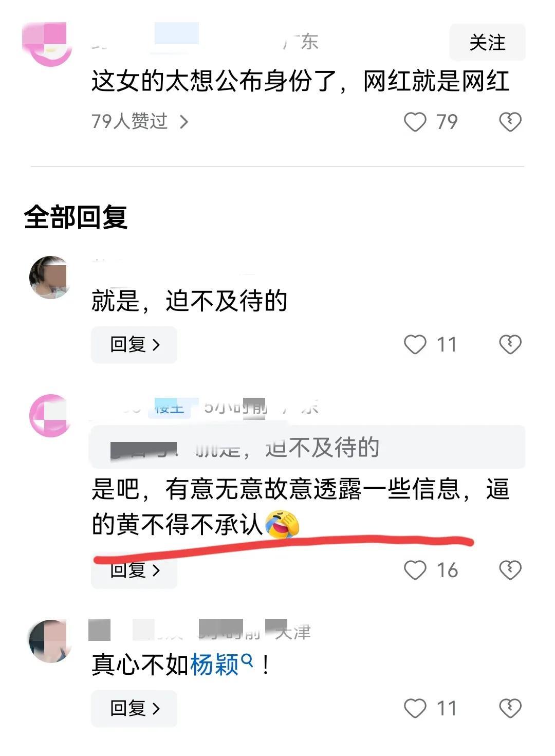Reply to the underlined 是吧 comment

[134, 570]
